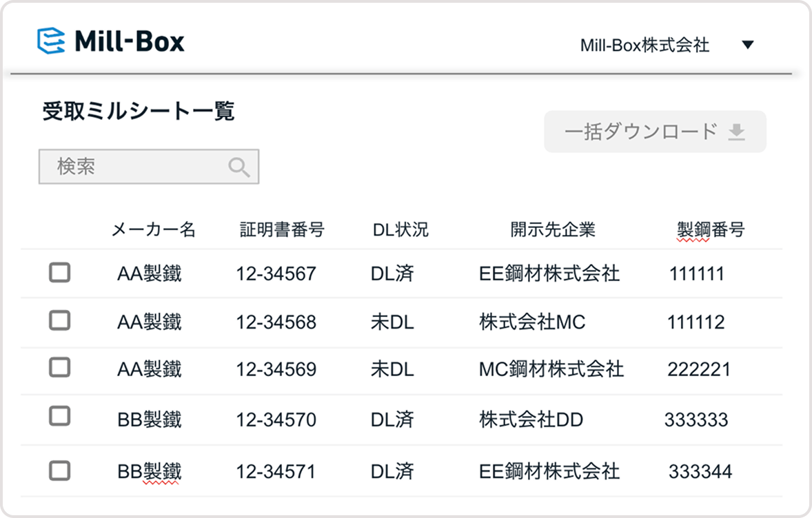Click the download arrow icon on 一括ダウンロード
The image size is (812, 518).
pyautogui.click(x=736, y=132)
